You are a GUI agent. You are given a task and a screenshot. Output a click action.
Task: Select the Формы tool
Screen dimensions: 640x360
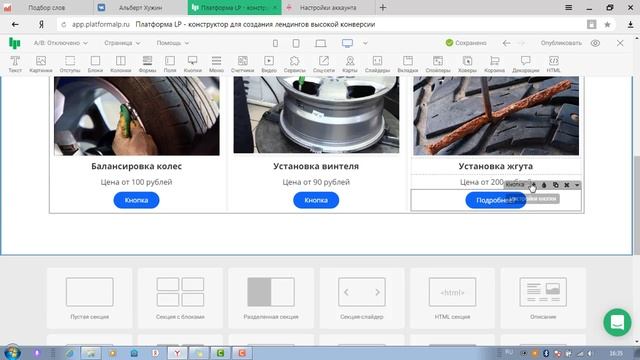click(147, 64)
